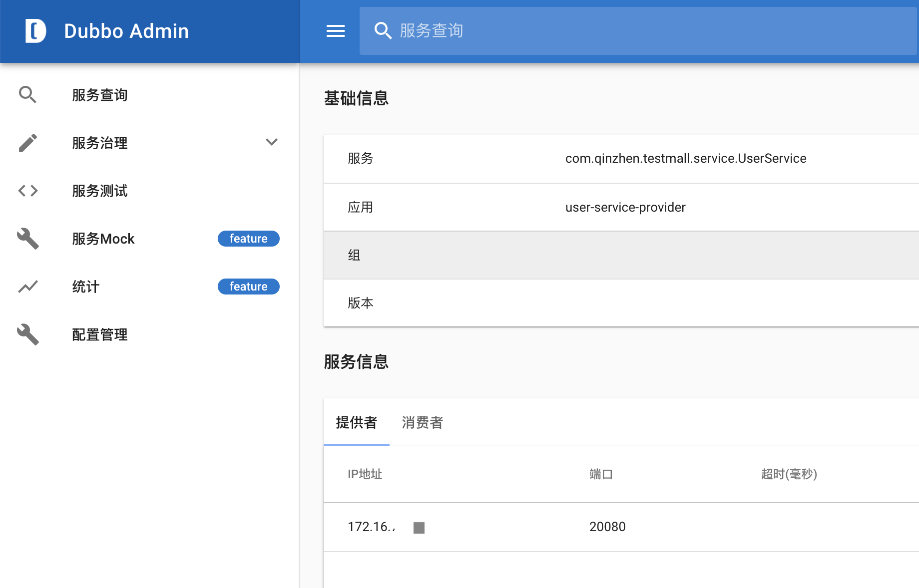Click the 172.16 IP address cell
Viewport: 919px width, 588px height.
point(372,527)
